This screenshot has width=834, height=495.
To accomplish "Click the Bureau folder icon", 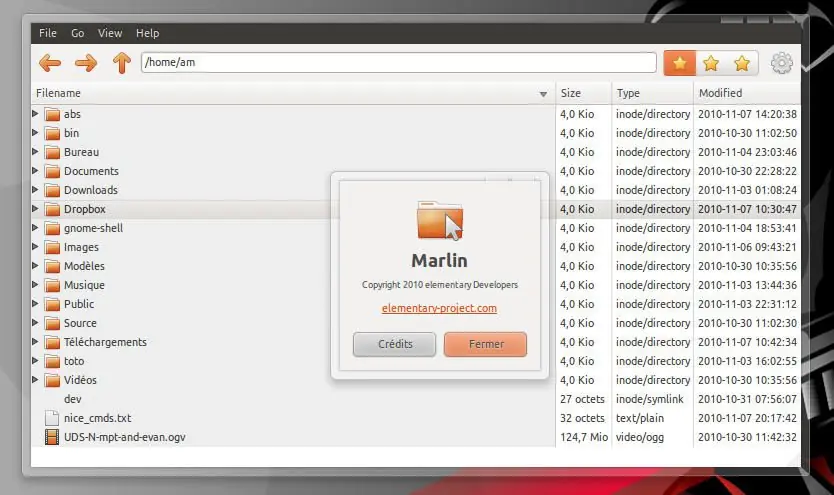I will [x=52, y=153].
